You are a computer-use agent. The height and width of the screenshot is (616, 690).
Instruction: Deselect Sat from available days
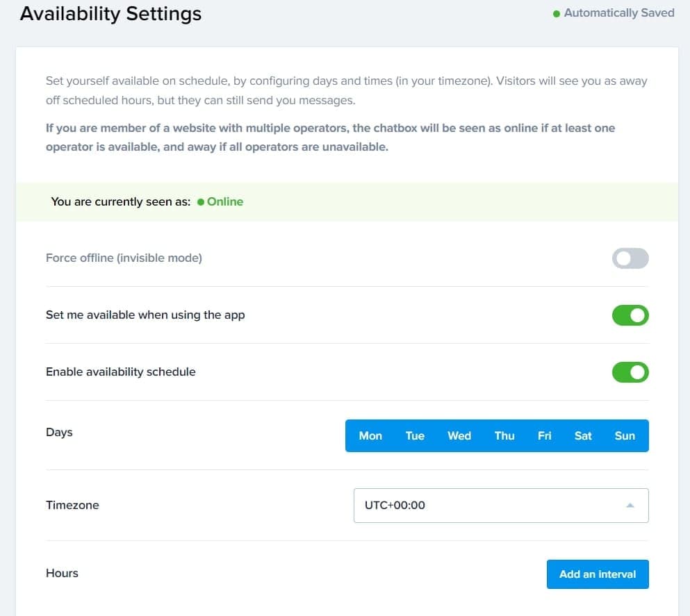583,436
